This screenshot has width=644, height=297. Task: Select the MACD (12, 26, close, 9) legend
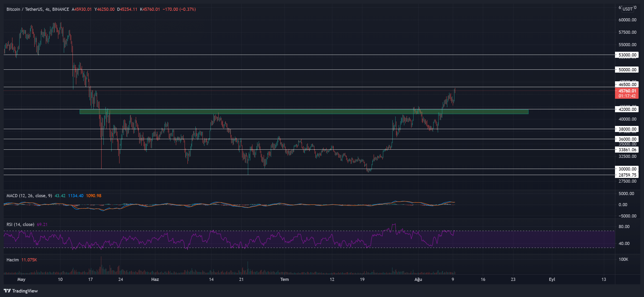click(x=29, y=196)
